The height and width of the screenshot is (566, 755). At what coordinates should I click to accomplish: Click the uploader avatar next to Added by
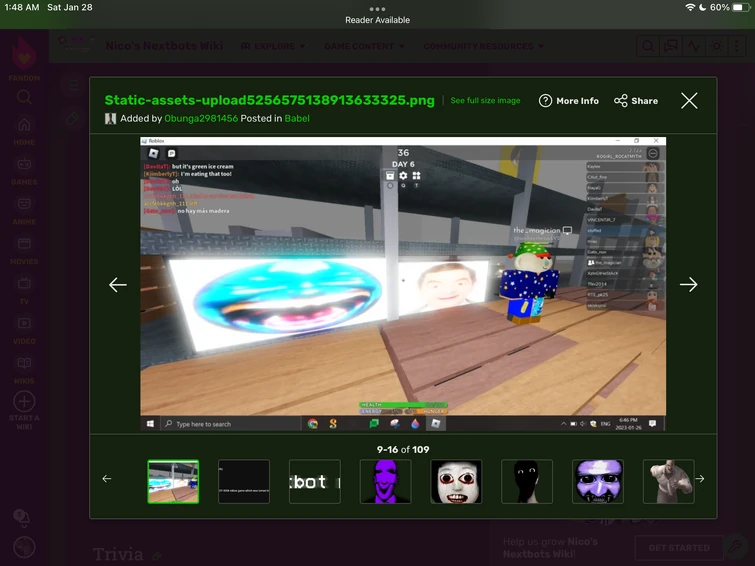click(110, 118)
